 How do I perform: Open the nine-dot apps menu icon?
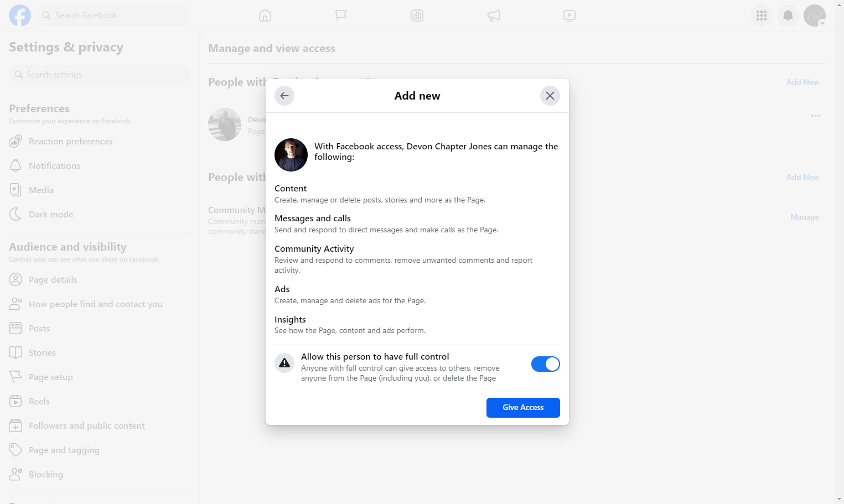(x=762, y=15)
